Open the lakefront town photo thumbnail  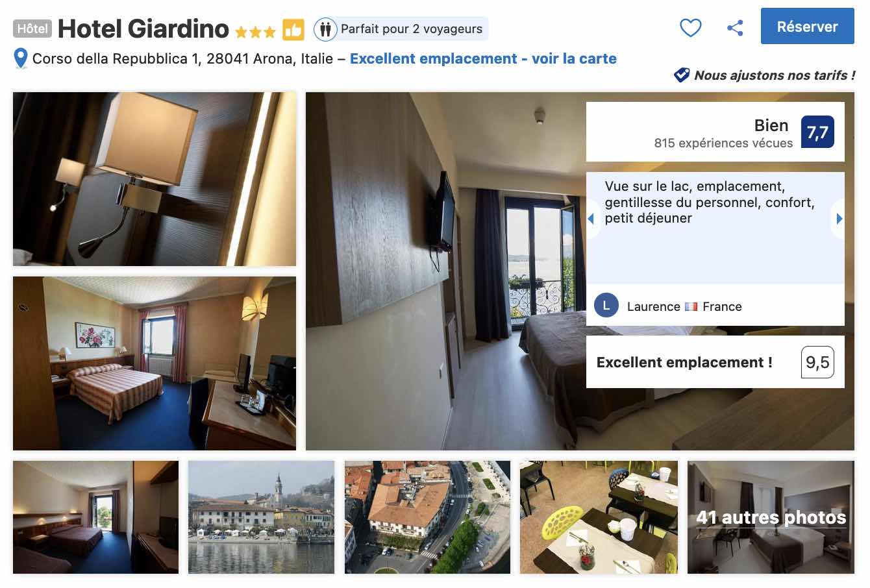coord(261,517)
